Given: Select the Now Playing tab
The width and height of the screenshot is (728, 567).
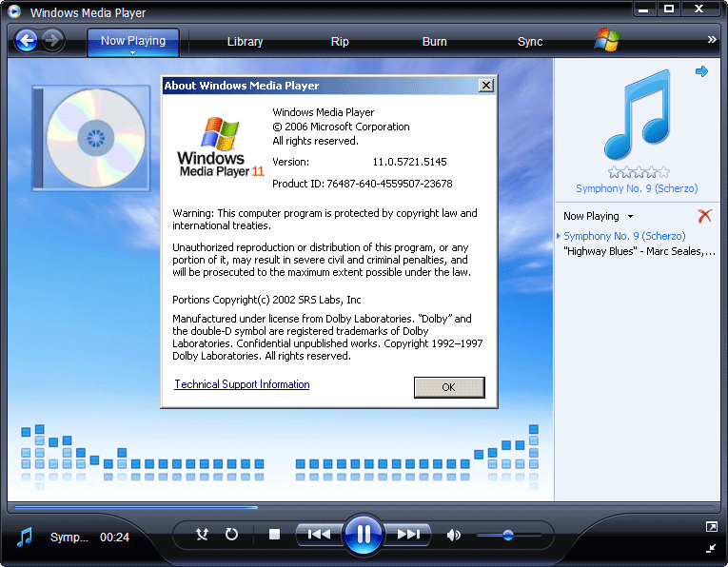Looking at the screenshot, I should point(133,42).
